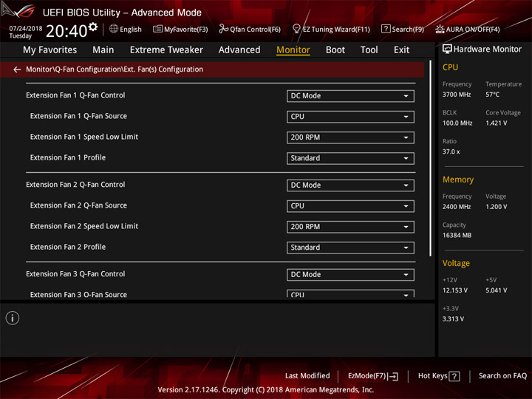The image size is (532, 399).
Task: Click the MyFavorite(F3) label
Action: 186,29
